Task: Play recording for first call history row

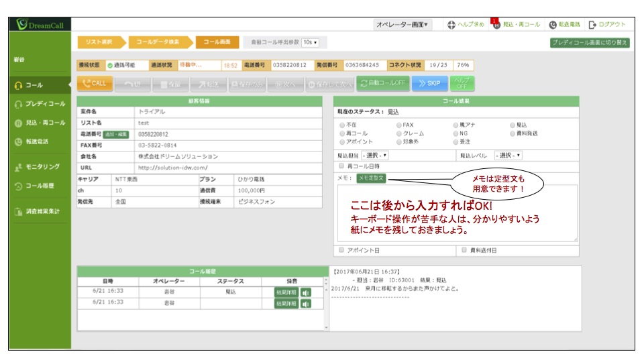Action: tap(306, 292)
